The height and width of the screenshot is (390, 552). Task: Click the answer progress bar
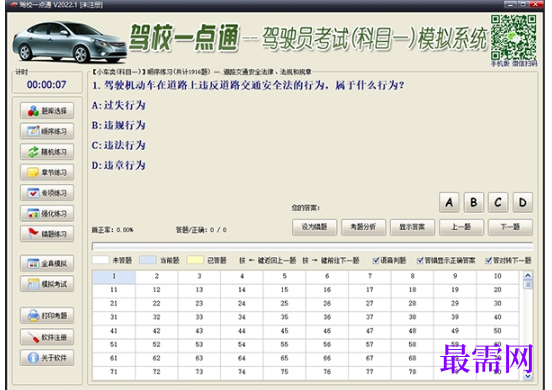(x=312, y=246)
